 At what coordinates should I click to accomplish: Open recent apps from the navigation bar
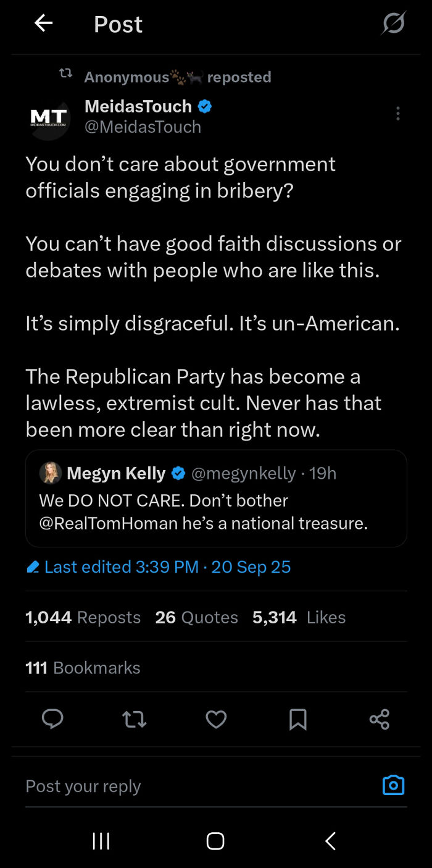tap(101, 840)
